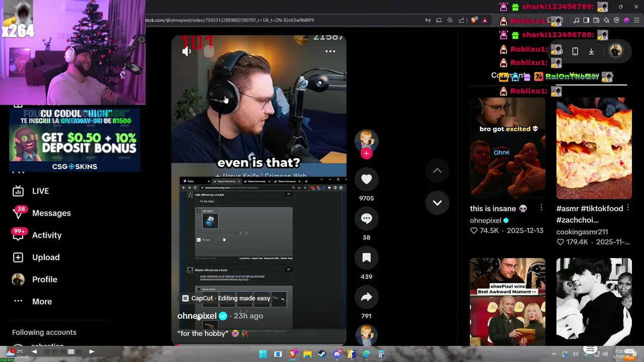
Task: Open the asmr food video thumbnail
Action: pos(594,148)
